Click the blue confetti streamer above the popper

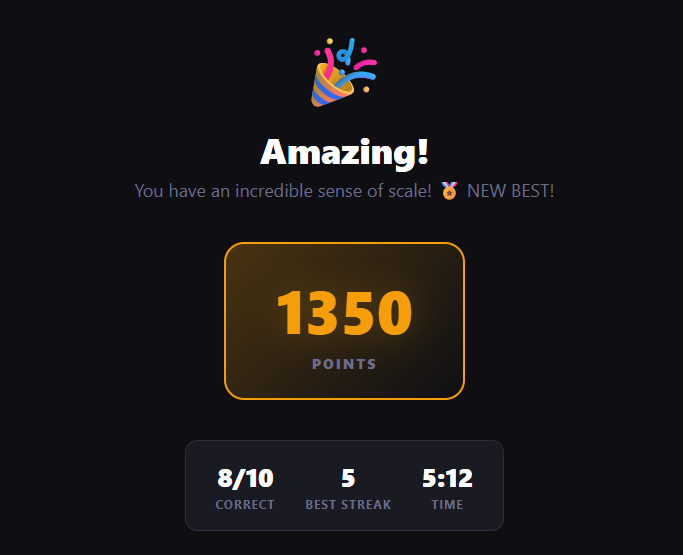click(347, 51)
